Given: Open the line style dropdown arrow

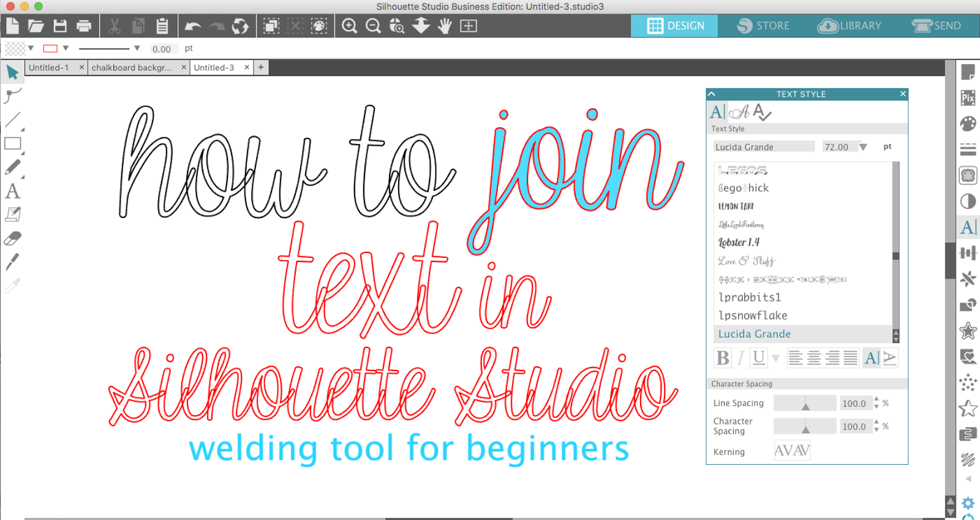Looking at the screenshot, I should point(137,48).
